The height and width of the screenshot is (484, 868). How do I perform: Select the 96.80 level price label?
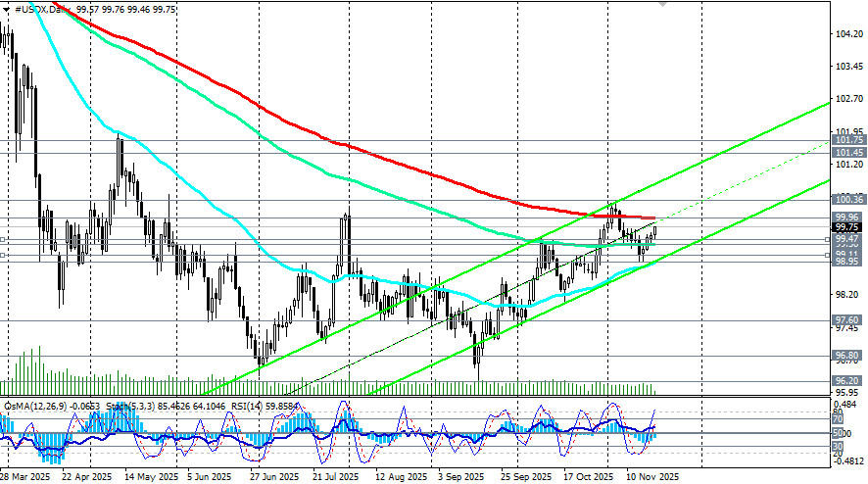[x=847, y=356]
